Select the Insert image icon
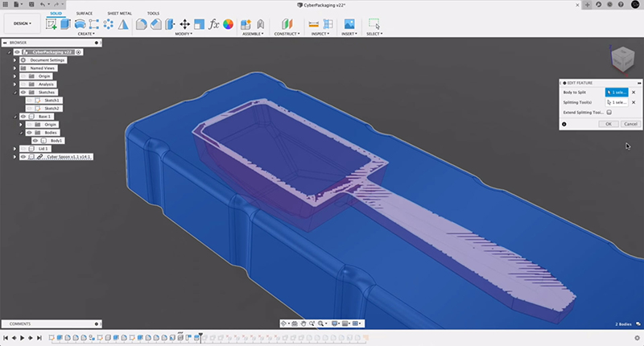The image size is (644, 346). tap(349, 24)
